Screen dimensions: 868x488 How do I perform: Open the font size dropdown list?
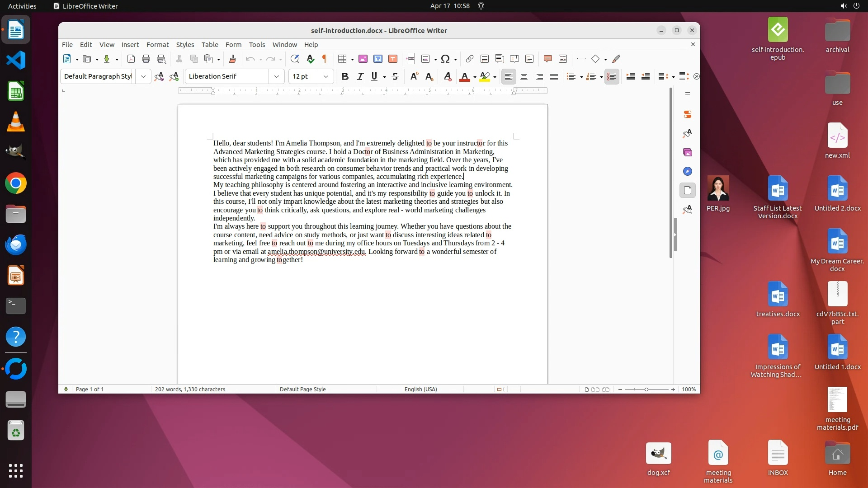pos(325,76)
